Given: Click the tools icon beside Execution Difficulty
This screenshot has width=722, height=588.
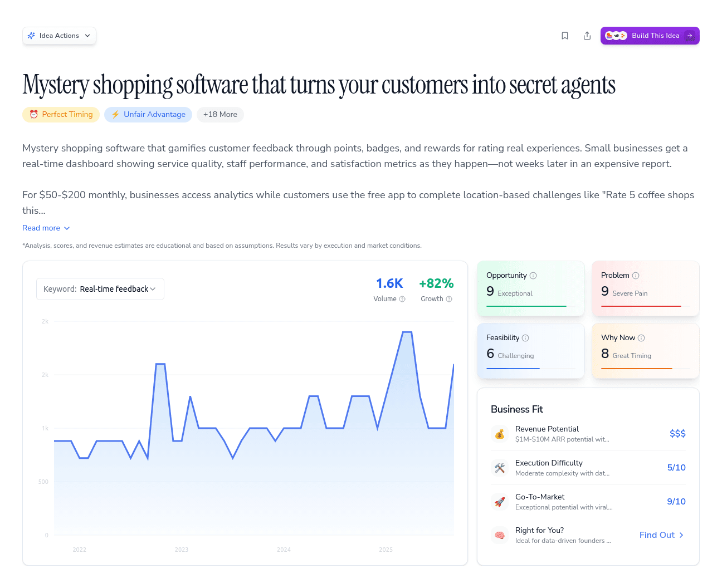Looking at the screenshot, I should [500, 468].
